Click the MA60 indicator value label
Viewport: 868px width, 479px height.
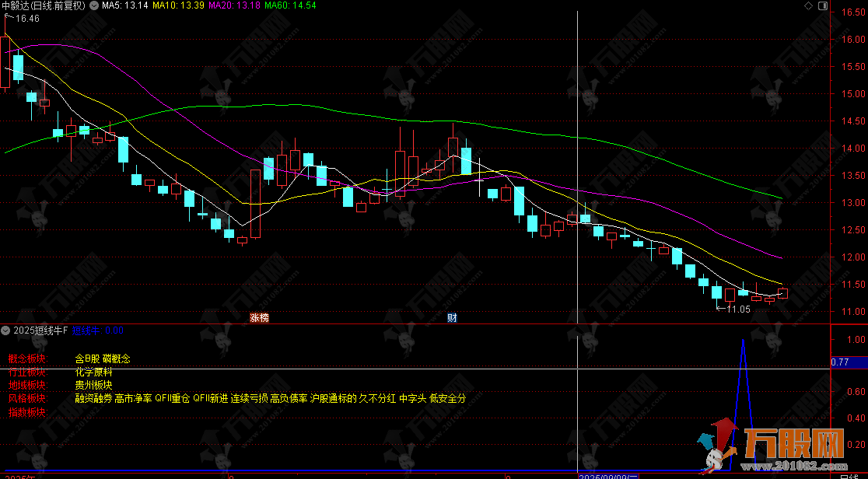tap(290, 5)
